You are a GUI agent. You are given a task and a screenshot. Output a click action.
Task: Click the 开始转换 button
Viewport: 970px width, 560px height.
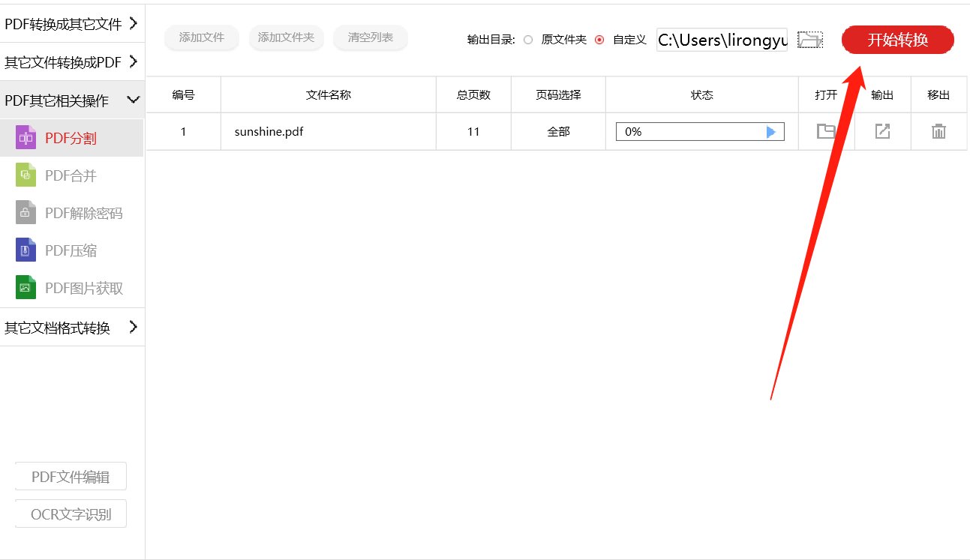coord(897,40)
